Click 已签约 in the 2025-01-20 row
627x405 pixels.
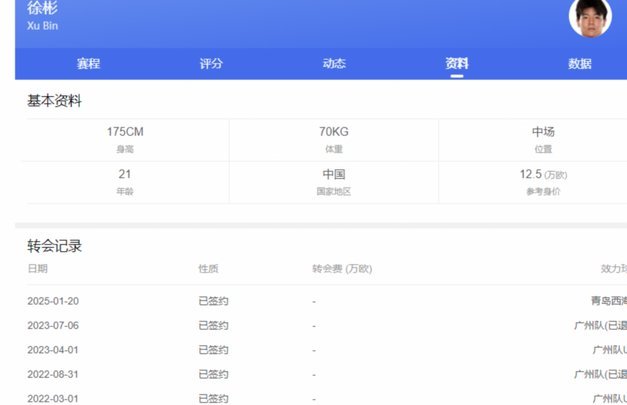coord(214,301)
